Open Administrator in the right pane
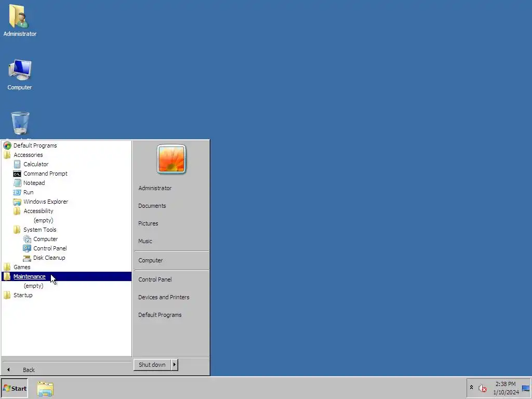Image resolution: width=532 pixels, height=399 pixels. [x=155, y=188]
